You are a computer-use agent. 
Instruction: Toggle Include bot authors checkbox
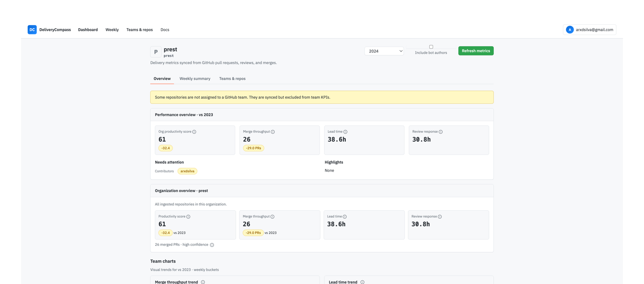point(431,47)
